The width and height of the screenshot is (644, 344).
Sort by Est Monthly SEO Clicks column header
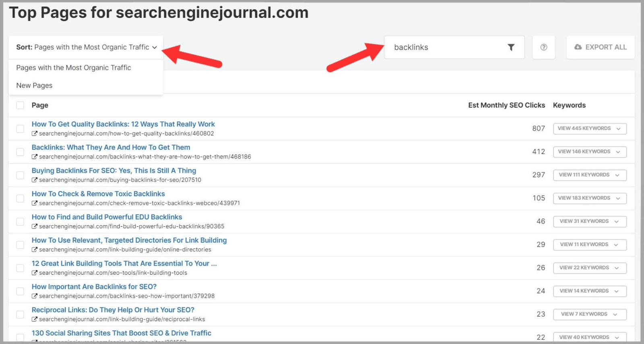point(506,105)
